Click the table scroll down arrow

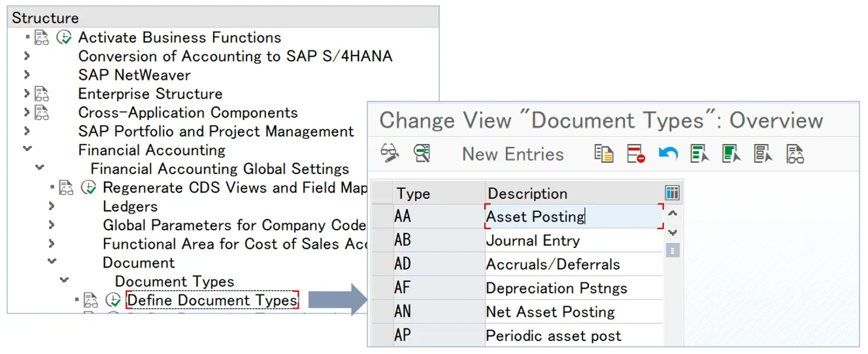(x=673, y=232)
